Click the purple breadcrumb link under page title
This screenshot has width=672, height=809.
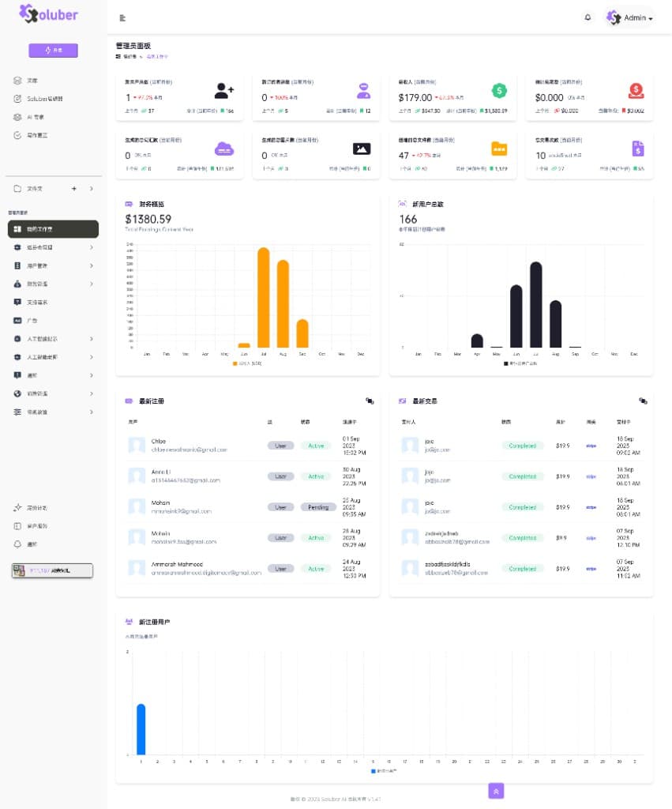157,57
